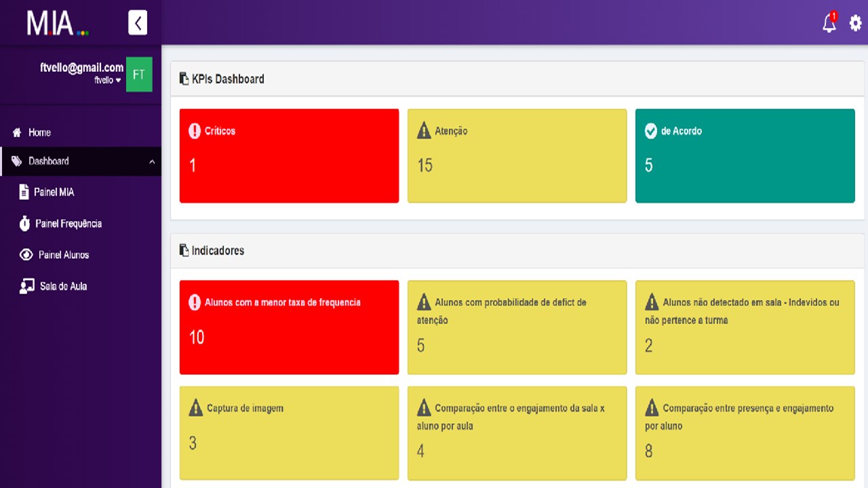Open the settings gear icon
Image resolution: width=868 pixels, height=488 pixels.
[x=856, y=24]
